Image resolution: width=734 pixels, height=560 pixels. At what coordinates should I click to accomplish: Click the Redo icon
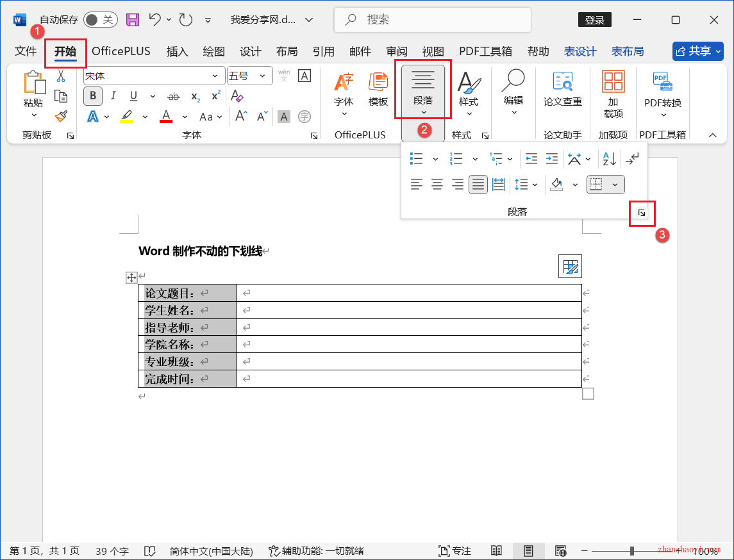(x=186, y=20)
